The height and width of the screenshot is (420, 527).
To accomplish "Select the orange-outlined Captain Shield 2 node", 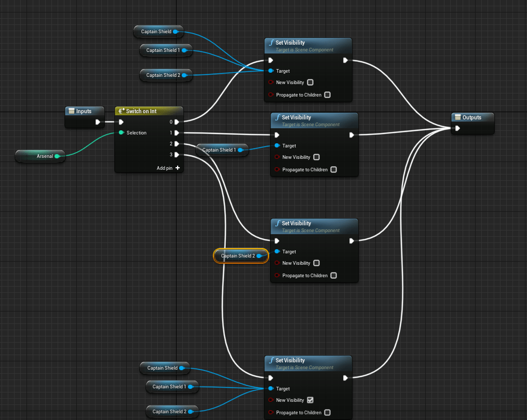I will tap(236, 256).
